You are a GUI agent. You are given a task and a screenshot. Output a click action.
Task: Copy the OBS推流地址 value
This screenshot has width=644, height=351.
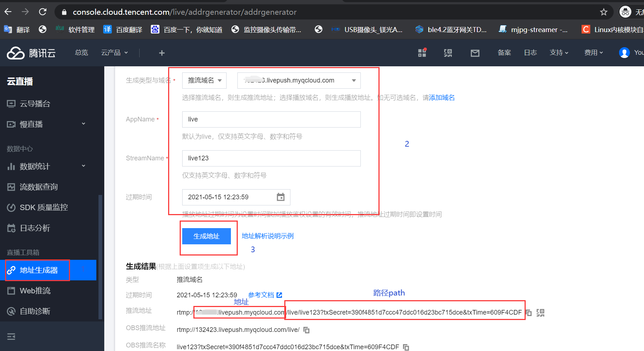coord(306,330)
